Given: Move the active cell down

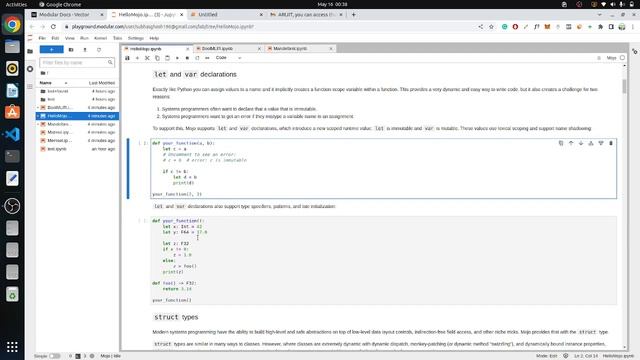Looking at the screenshot, I should click(581, 143).
